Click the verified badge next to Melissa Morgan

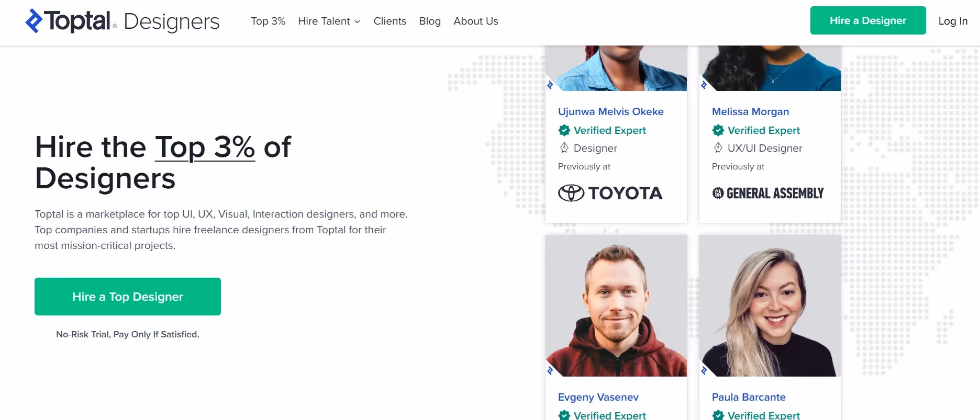[x=718, y=130]
